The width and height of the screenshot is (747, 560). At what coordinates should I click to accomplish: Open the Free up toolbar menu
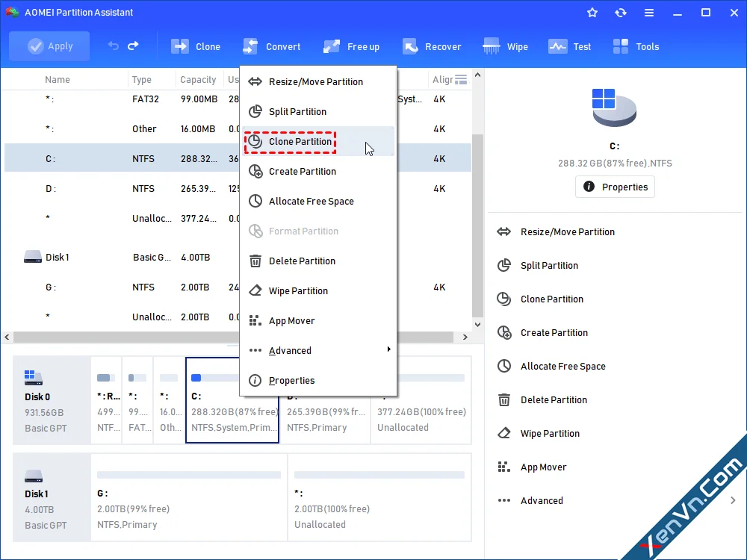point(352,46)
